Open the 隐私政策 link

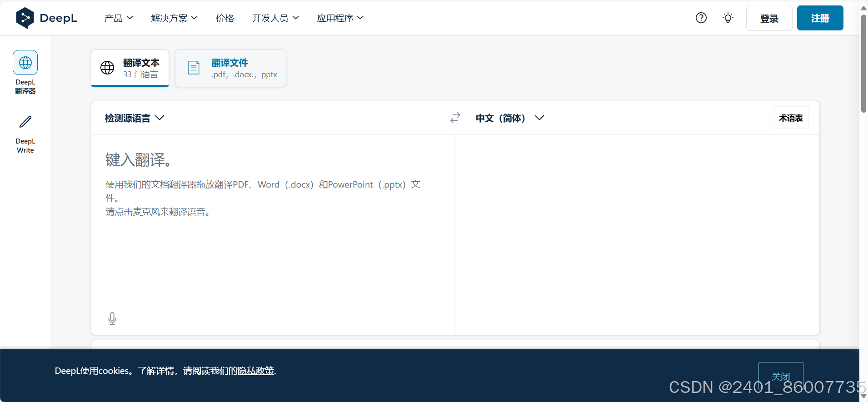pos(256,371)
